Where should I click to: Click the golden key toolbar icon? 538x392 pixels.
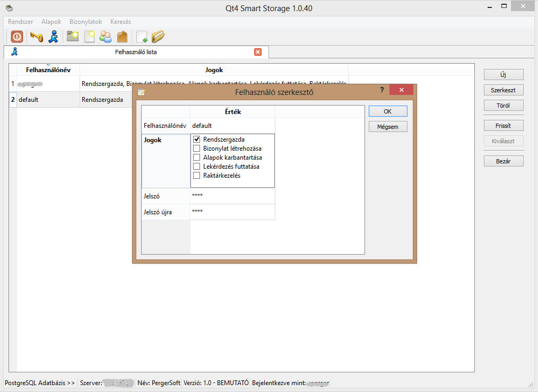(x=36, y=37)
